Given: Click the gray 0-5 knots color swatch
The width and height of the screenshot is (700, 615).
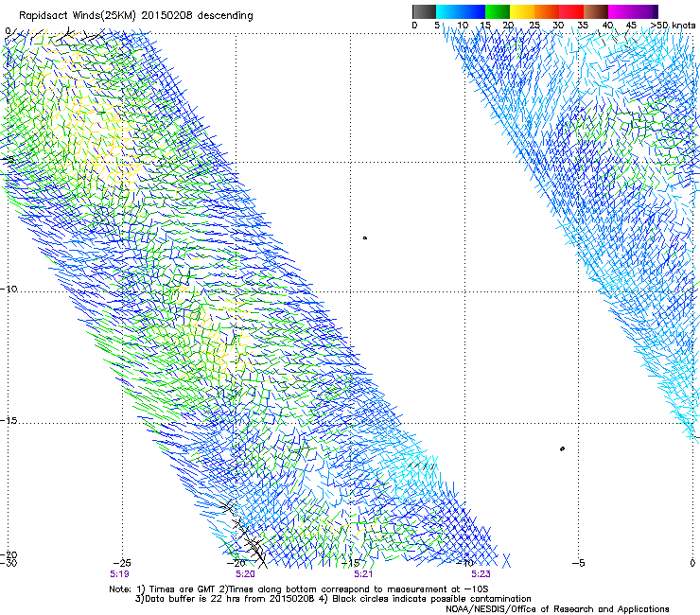Looking at the screenshot, I should pos(424,11).
